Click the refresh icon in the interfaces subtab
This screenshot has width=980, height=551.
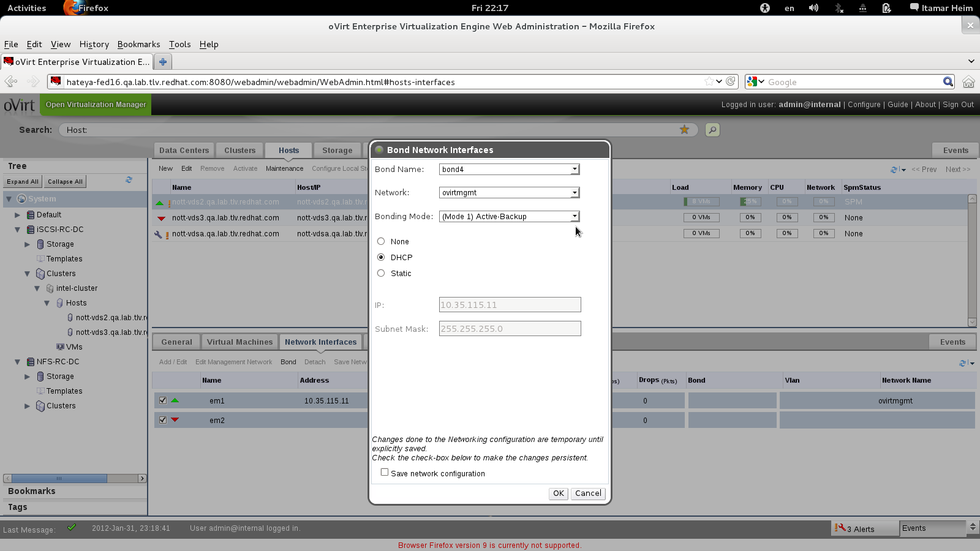click(963, 363)
